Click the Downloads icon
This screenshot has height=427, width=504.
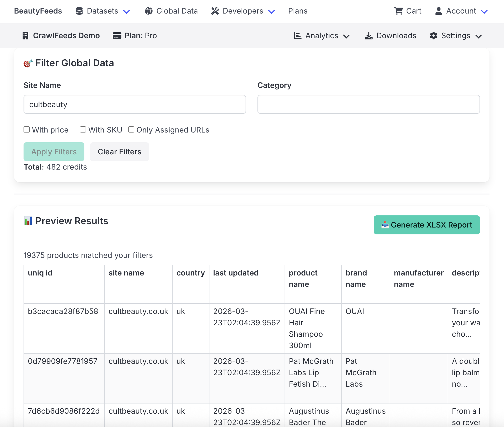point(369,36)
